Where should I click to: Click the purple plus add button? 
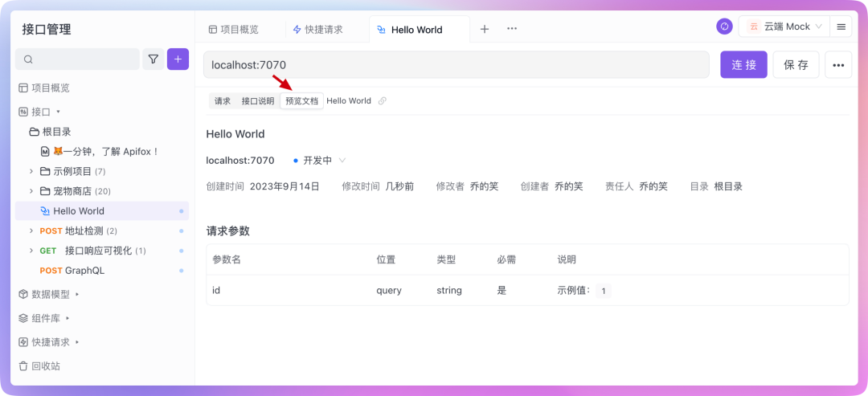coord(178,59)
